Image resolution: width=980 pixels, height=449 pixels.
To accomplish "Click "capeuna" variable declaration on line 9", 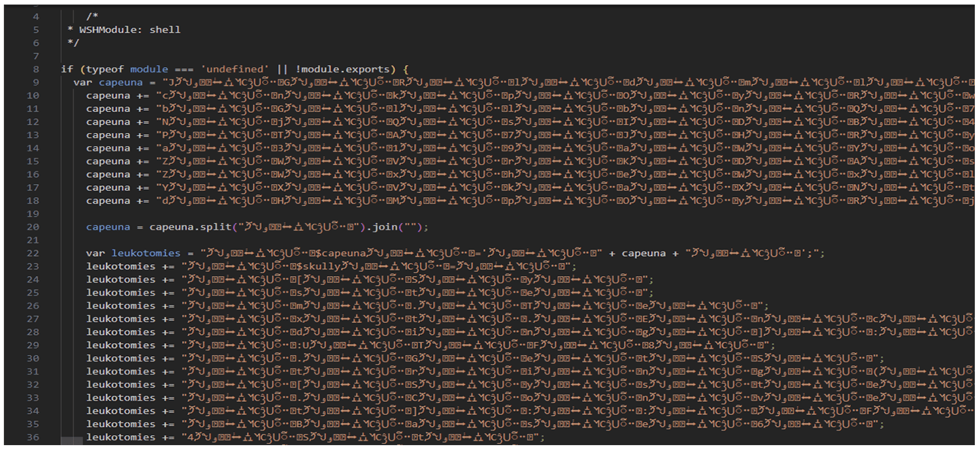I will click(119, 82).
